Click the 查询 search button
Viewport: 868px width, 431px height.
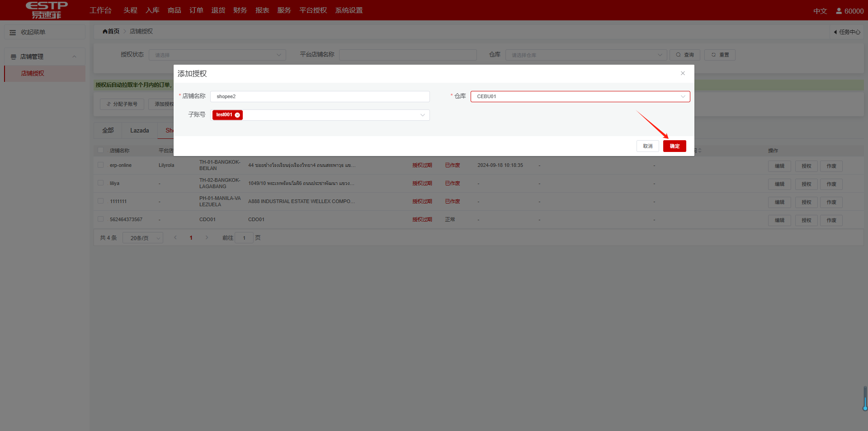[684, 55]
